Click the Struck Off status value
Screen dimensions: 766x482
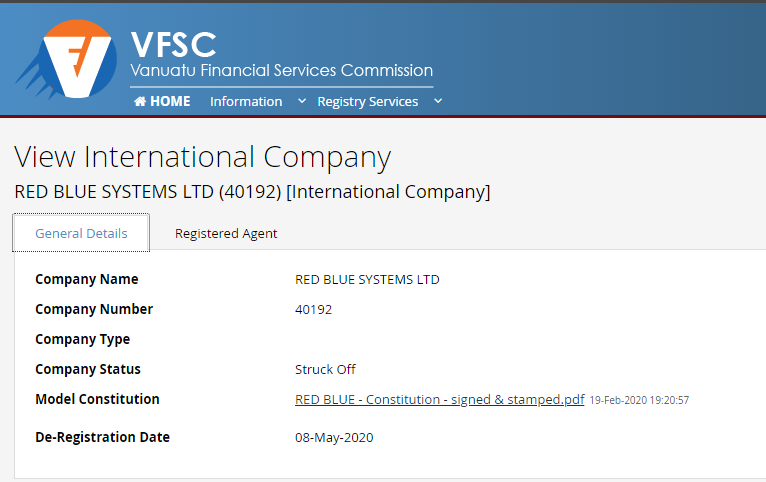[325, 369]
